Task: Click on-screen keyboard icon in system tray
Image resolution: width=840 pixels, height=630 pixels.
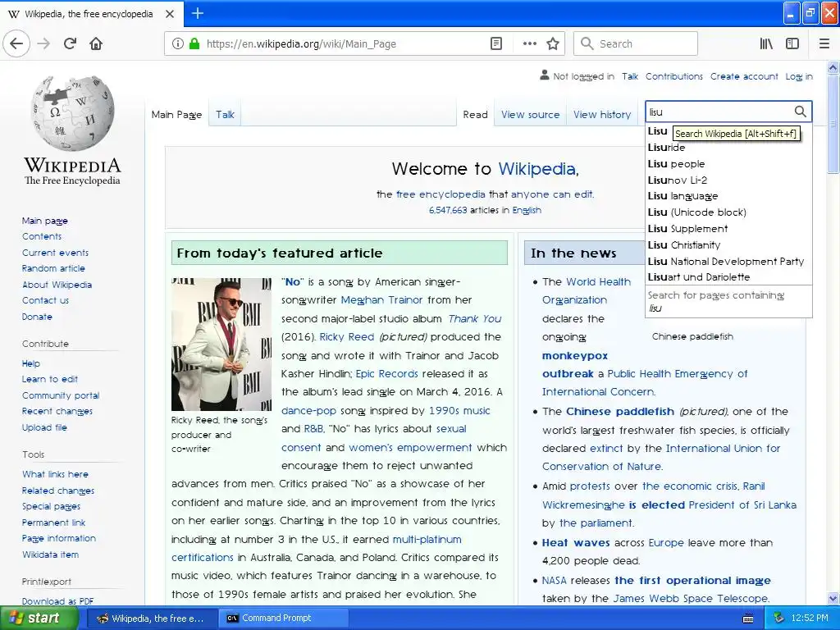Action: [x=748, y=619]
